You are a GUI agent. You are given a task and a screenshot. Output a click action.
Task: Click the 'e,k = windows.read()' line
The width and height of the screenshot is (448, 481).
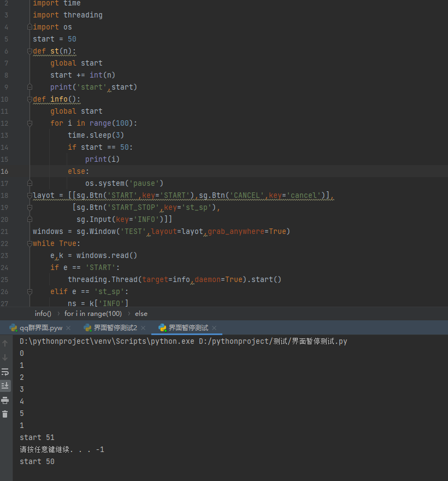point(94,256)
